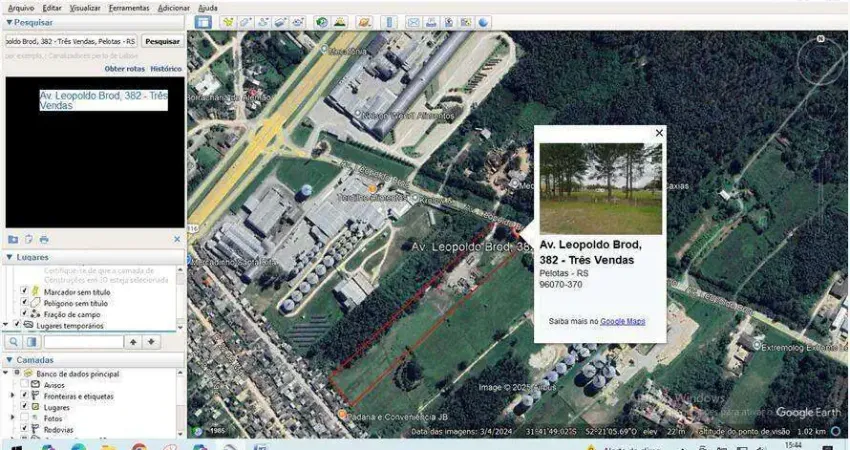
Task: Click the address search input field
Action: 70,42
